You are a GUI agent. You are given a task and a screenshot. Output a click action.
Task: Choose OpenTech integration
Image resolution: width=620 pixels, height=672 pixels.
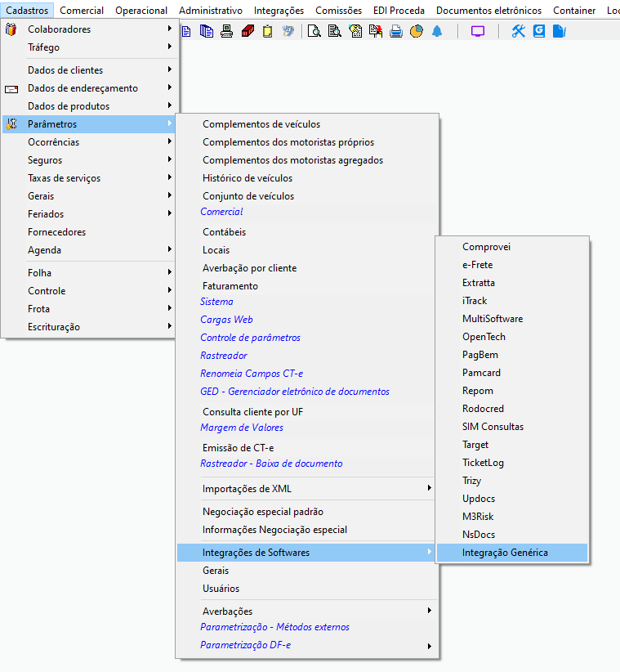click(x=512, y=337)
